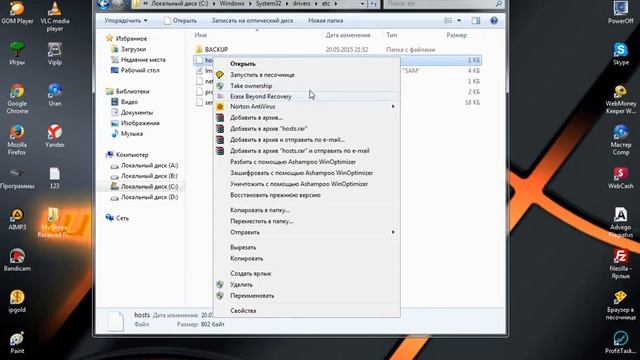Click Новая папка toolbar button
This screenshot has height=360, width=640.
pos(325,20)
